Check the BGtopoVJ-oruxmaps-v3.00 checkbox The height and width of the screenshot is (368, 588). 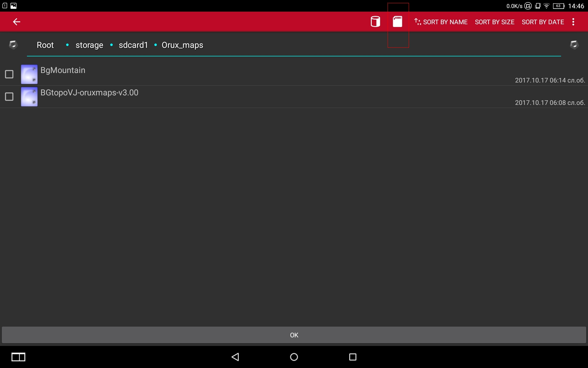(x=9, y=97)
